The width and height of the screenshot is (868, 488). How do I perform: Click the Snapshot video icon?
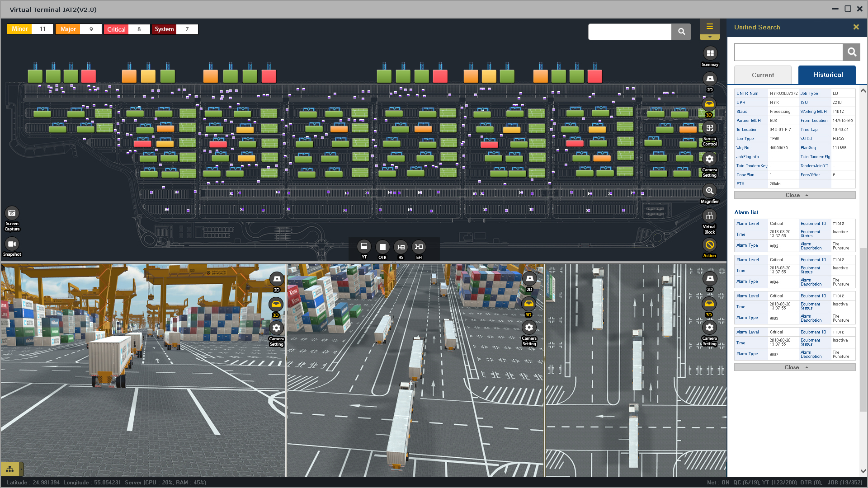pyautogui.click(x=12, y=244)
